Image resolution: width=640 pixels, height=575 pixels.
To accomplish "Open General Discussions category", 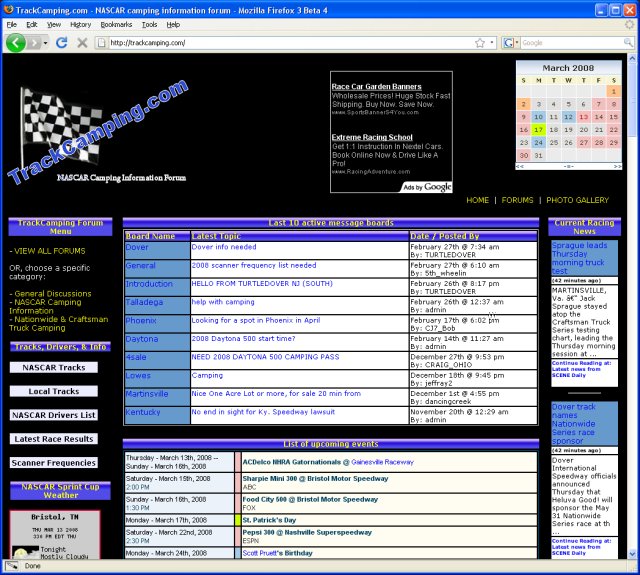I will (x=53, y=294).
